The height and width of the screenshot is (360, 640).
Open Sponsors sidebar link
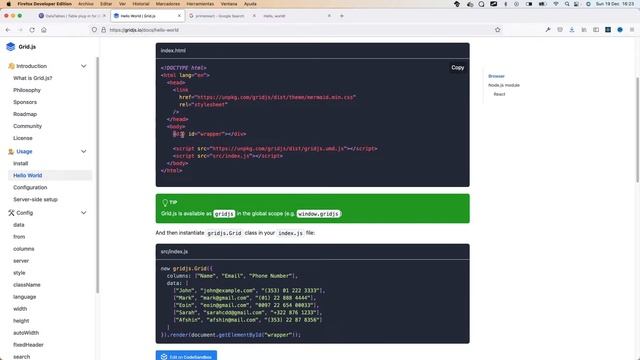(x=25, y=102)
